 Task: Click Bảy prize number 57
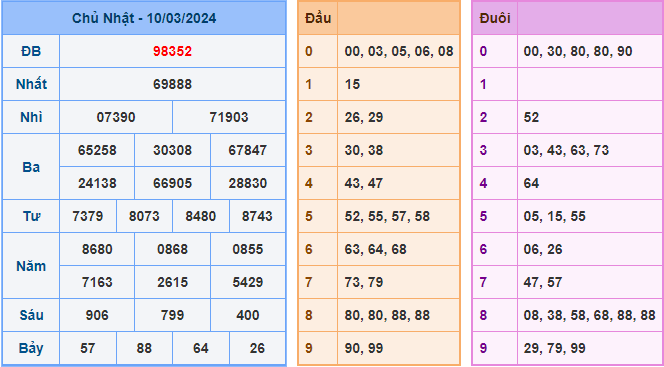(88, 348)
